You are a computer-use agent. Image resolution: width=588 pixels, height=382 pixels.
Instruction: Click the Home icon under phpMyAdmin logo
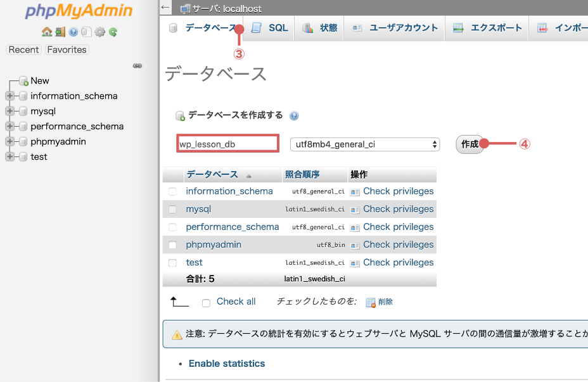click(x=46, y=32)
